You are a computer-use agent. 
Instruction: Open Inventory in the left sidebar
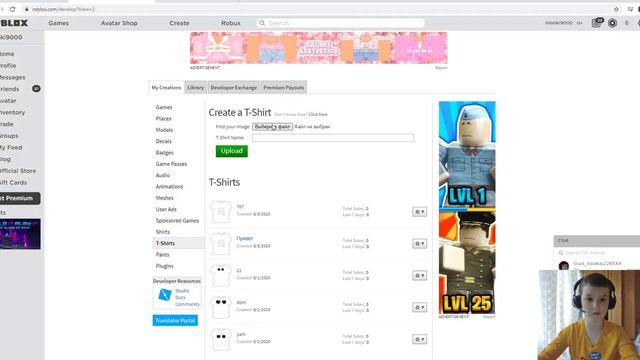(12, 112)
